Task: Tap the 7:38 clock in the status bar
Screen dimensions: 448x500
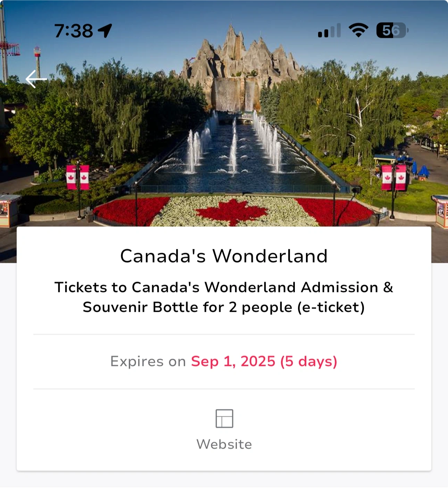Action: coord(74,31)
